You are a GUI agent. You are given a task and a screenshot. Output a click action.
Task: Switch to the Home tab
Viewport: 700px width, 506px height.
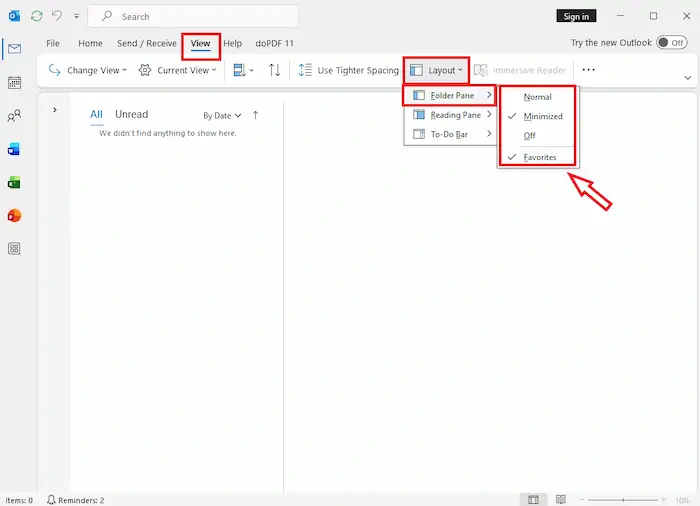coord(90,43)
